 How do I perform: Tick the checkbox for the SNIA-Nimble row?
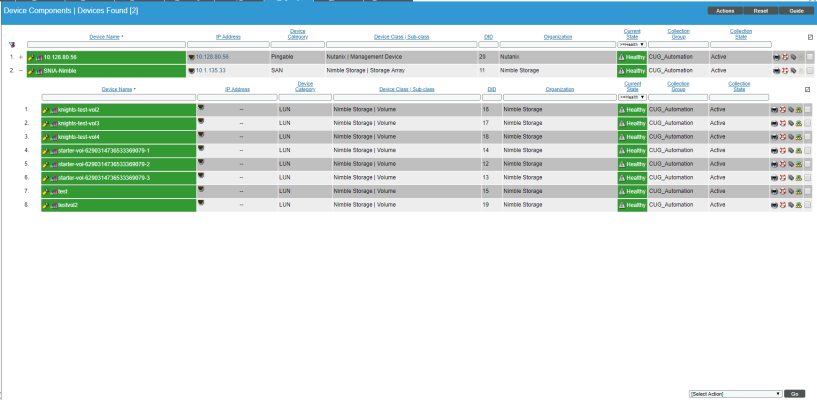click(x=810, y=71)
